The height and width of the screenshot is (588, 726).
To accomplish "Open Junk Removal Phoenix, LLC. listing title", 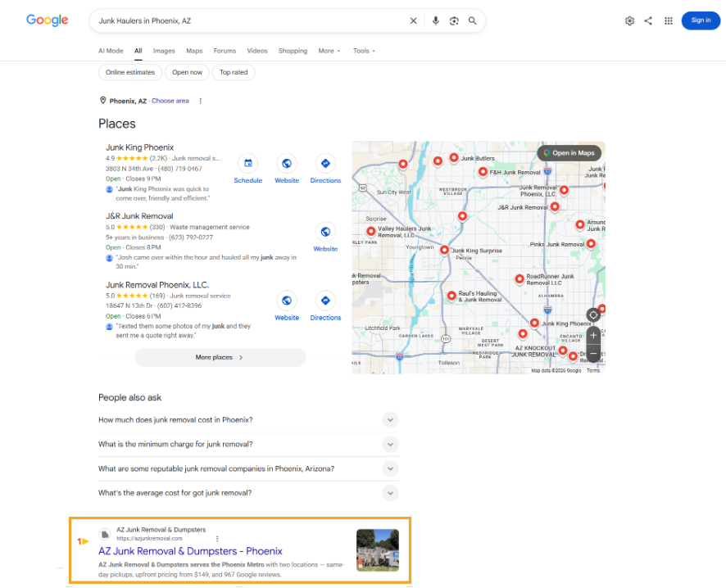I will pyautogui.click(x=157, y=285).
